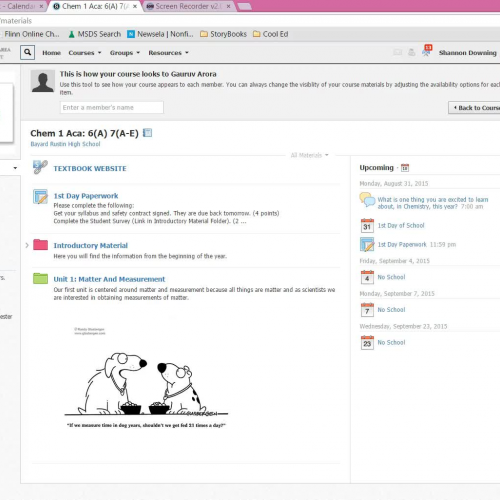This screenshot has height=500, width=500.
Task: Click the pink Introductory Material folder icon
Action: (x=40, y=244)
